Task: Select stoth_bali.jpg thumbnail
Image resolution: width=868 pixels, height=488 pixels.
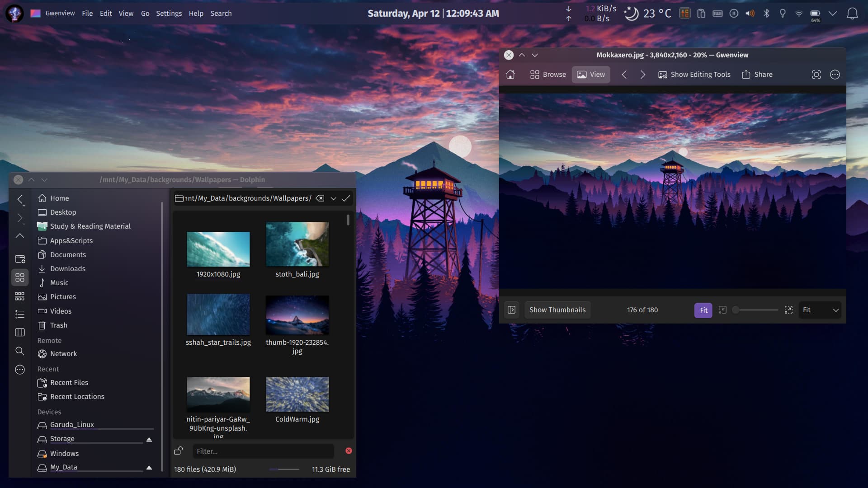Action: [297, 244]
